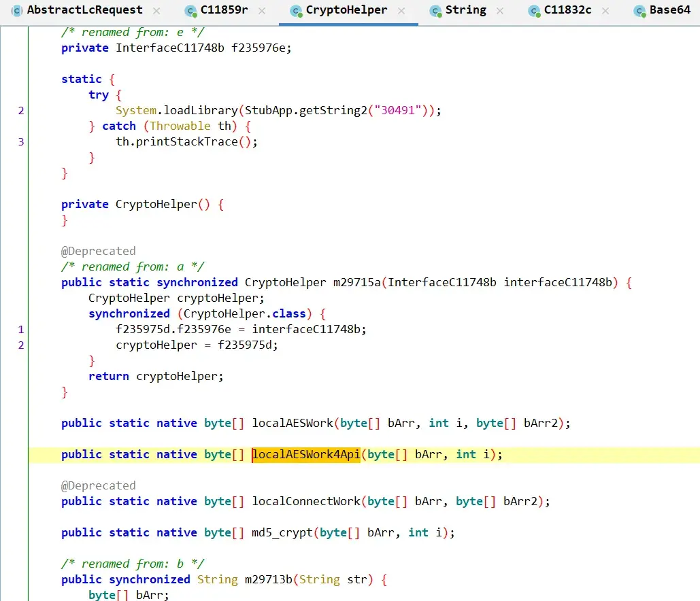The height and width of the screenshot is (601, 700).
Task: Click the md5_crypt method name
Action: [282, 533]
